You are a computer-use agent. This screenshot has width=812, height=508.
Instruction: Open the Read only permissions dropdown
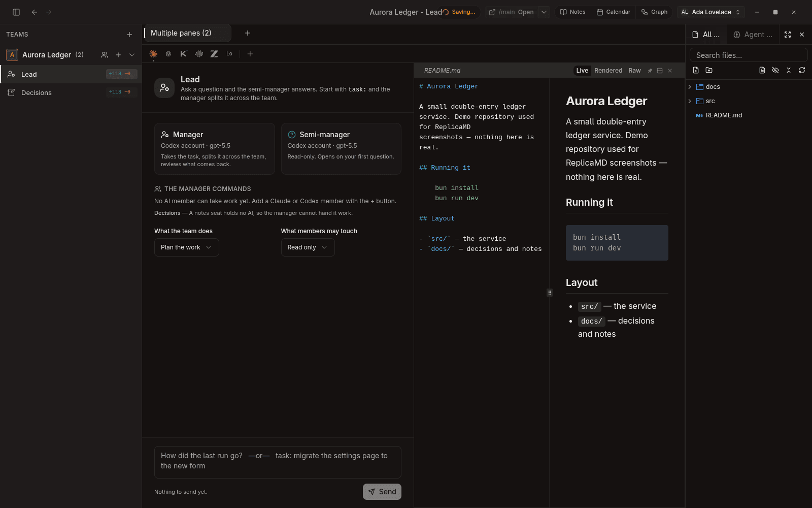(x=308, y=247)
